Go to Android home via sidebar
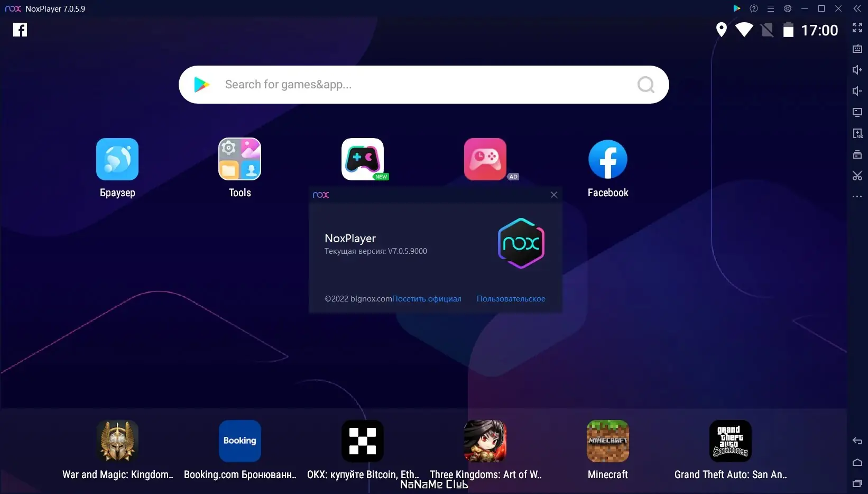Screen dimensions: 868x494 [857, 462]
